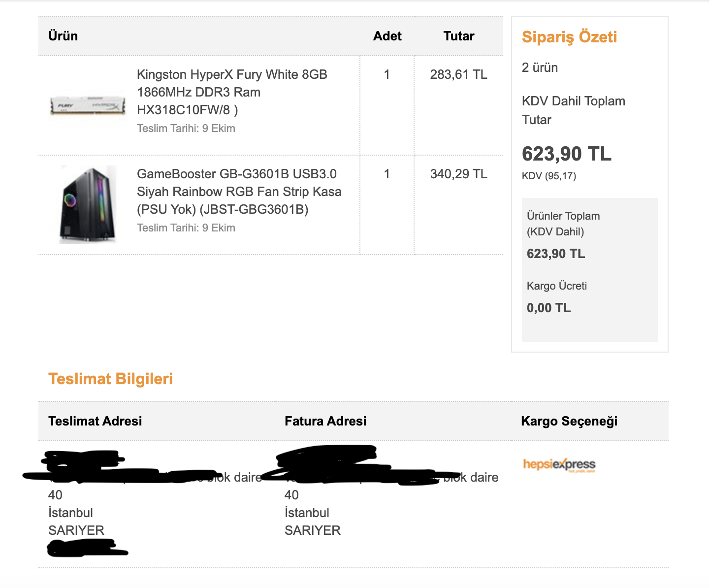Click the Kingston HyperX RAM product image

coord(88,106)
